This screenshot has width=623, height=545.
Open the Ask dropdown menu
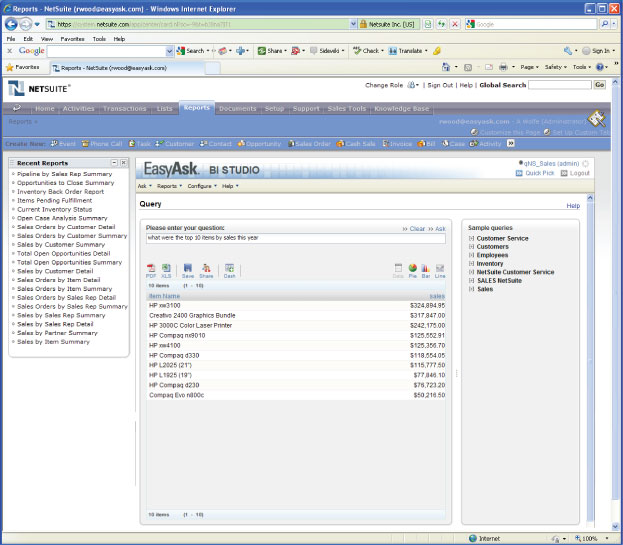pos(145,186)
